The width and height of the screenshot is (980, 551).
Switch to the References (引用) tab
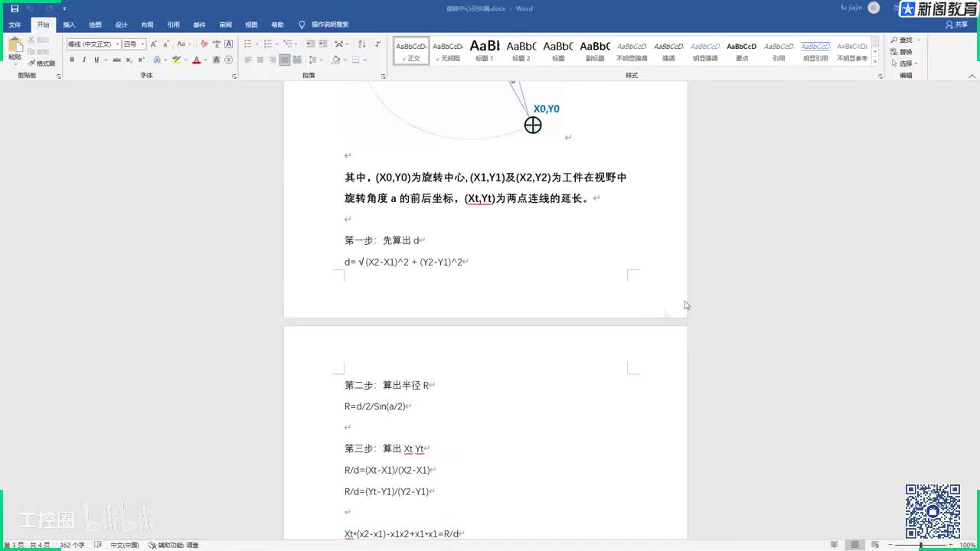173,25
